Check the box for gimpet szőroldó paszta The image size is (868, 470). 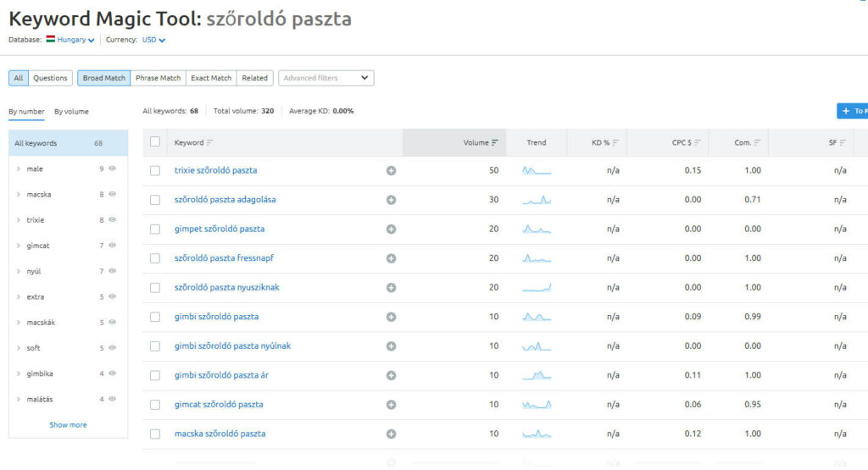pyautogui.click(x=155, y=229)
